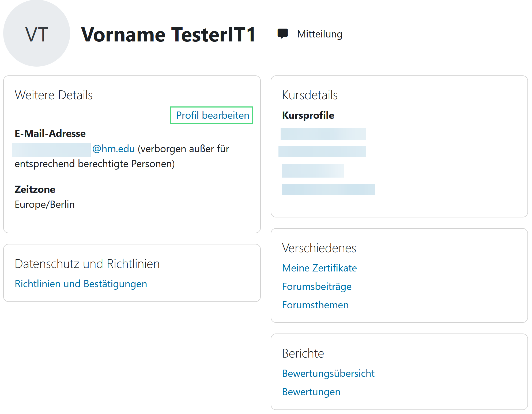View Forumsthemen

(315, 305)
